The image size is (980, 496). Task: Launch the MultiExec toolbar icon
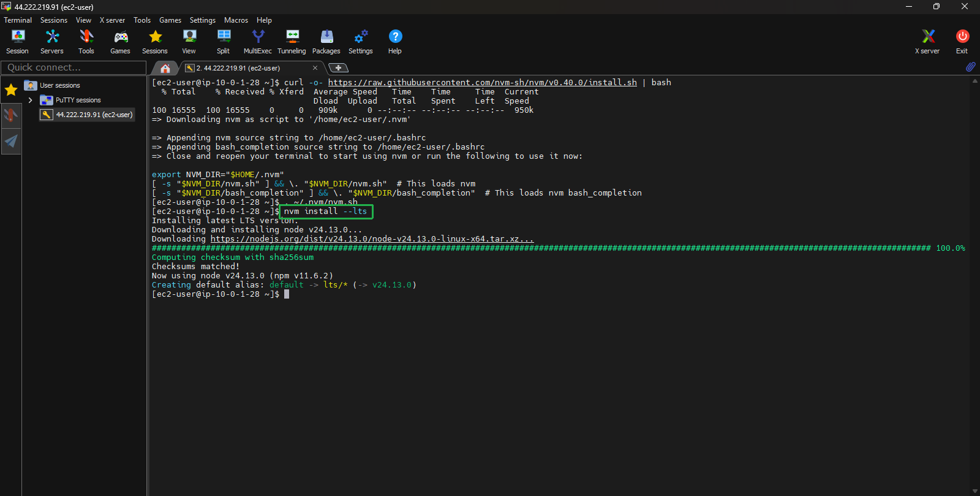[x=258, y=42]
